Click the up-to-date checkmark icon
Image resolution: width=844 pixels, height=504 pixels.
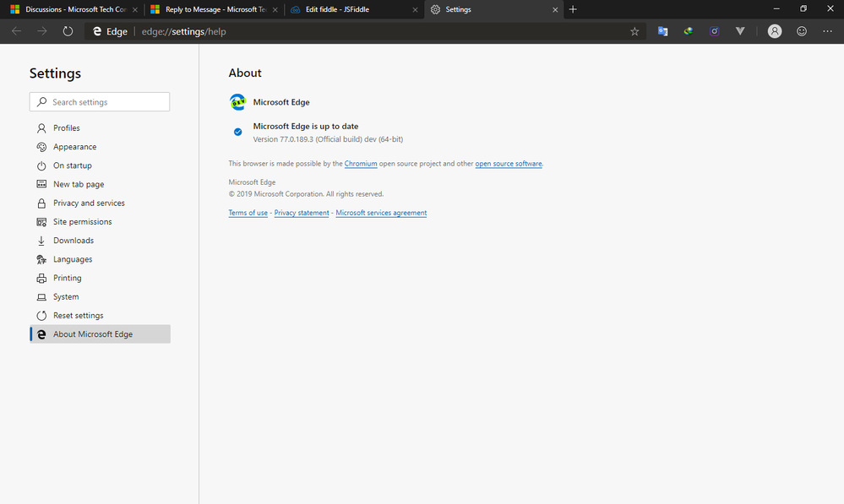[x=238, y=132]
